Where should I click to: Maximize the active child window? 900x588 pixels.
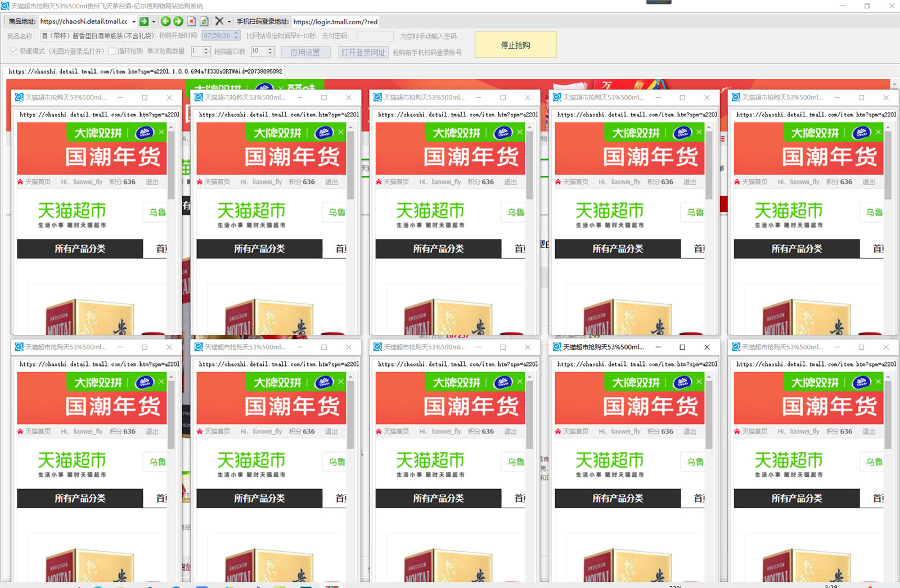coord(682,347)
